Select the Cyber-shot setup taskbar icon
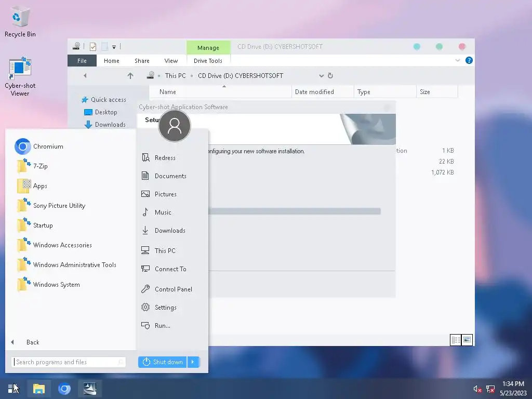The height and width of the screenshot is (399, 532). [x=90, y=389]
